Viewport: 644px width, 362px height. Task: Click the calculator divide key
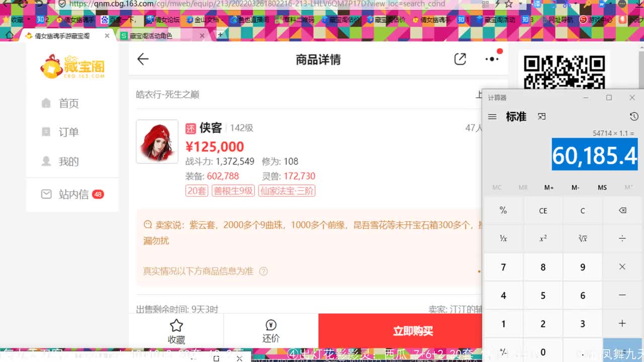pos(622,238)
